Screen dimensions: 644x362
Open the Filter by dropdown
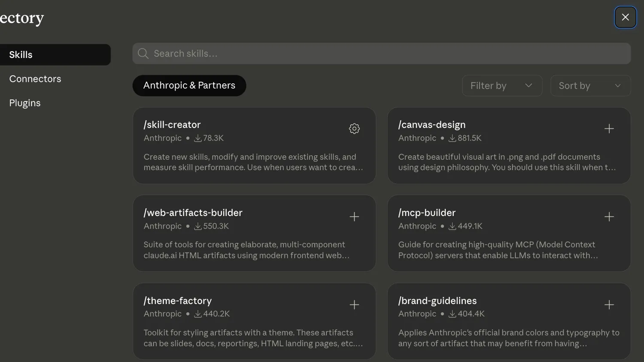coord(502,85)
